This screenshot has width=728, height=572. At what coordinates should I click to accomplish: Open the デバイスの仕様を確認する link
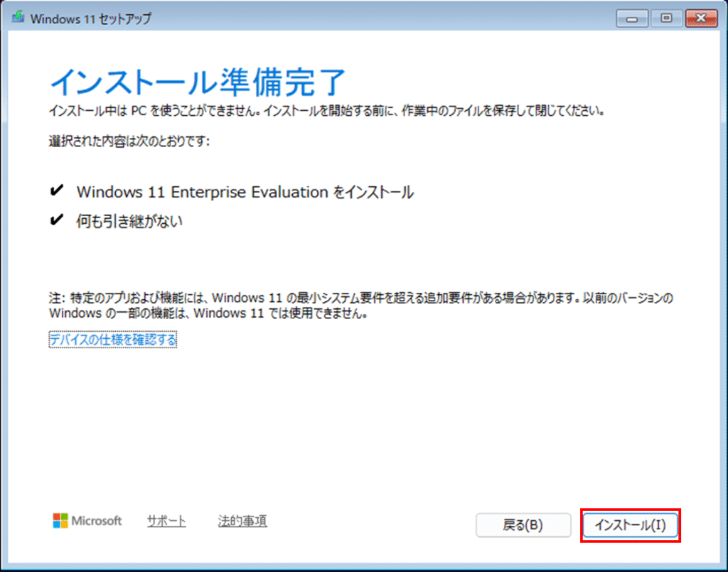[x=112, y=340]
